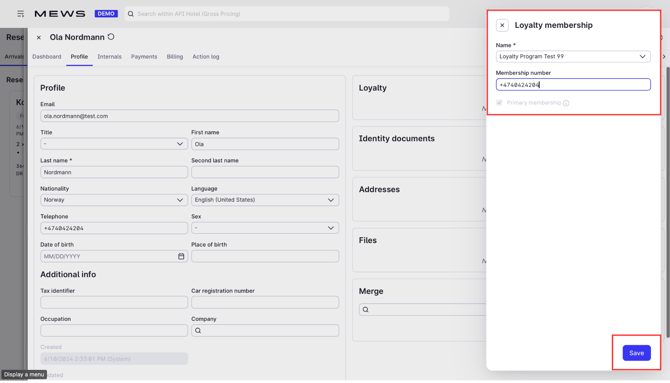Open the hamburger main menu icon

(x=21, y=14)
